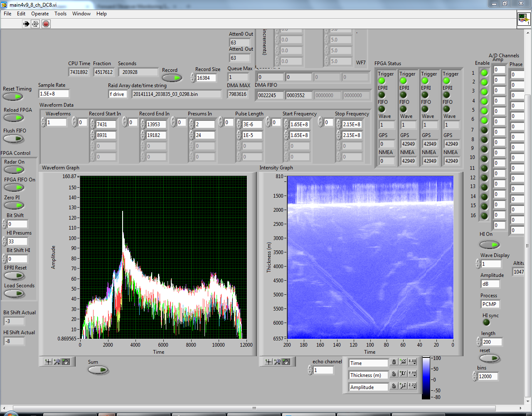Screen dimensions: 532x416
Task: Click the lock icon beside the Time scale
Action: 394,362
